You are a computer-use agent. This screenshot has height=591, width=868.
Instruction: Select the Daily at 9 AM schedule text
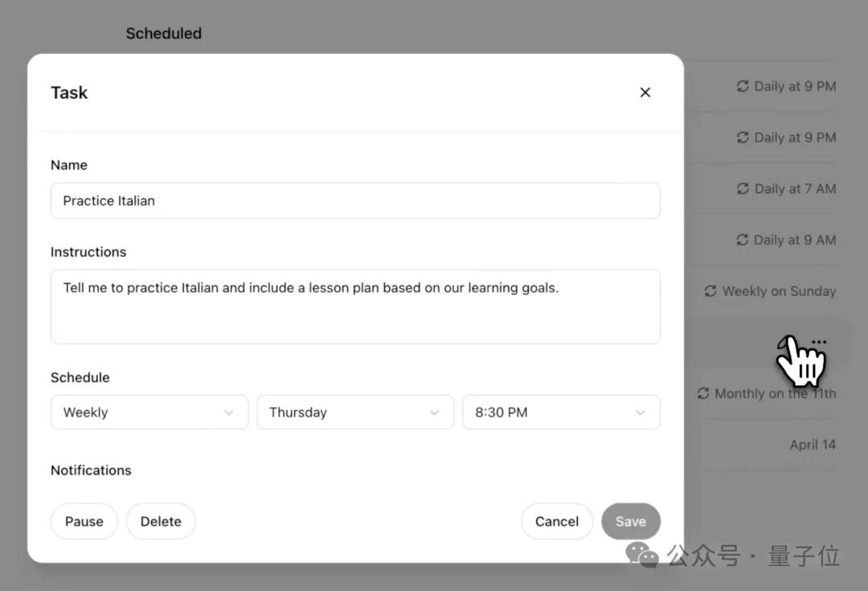point(795,240)
